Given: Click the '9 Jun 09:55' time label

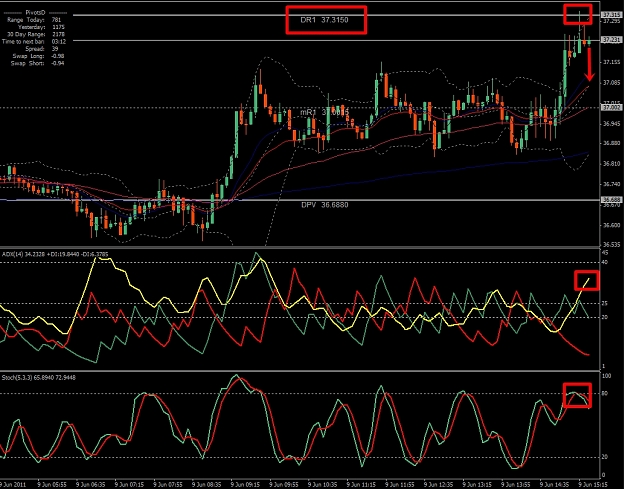Looking at the screenshot, I should click(284, 485).
